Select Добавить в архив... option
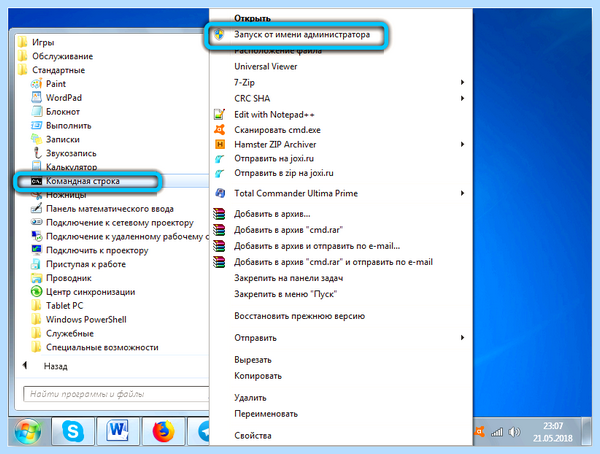600x454 pixels. (x=272, y=214)
